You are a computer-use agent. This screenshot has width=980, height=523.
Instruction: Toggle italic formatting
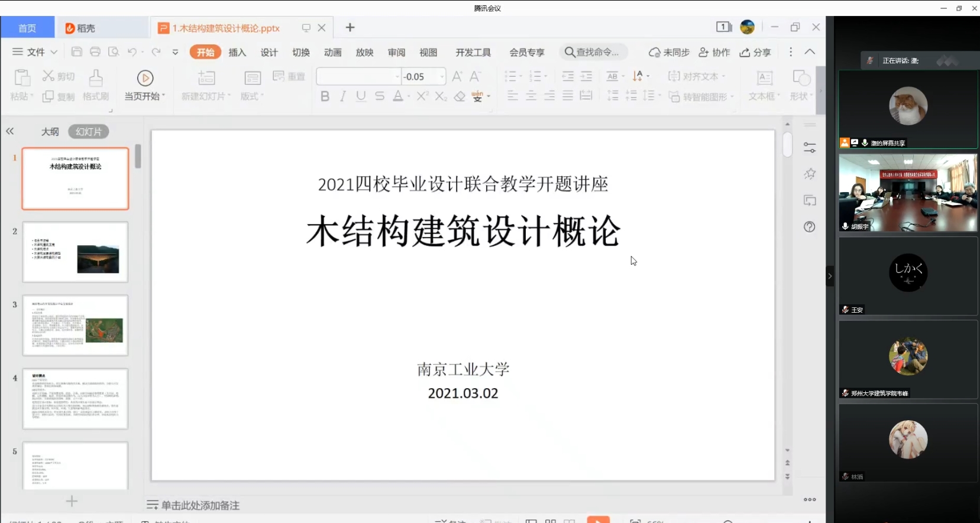tap(343, 96)
